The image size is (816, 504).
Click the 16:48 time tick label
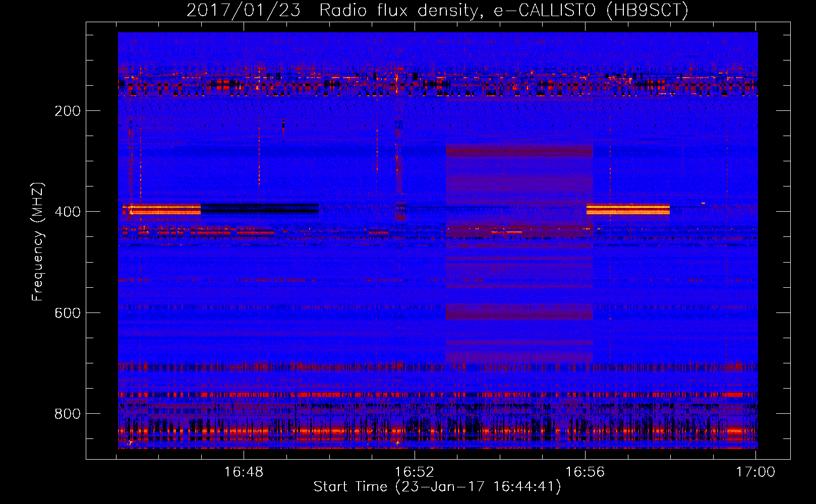(x=244, y=472)
